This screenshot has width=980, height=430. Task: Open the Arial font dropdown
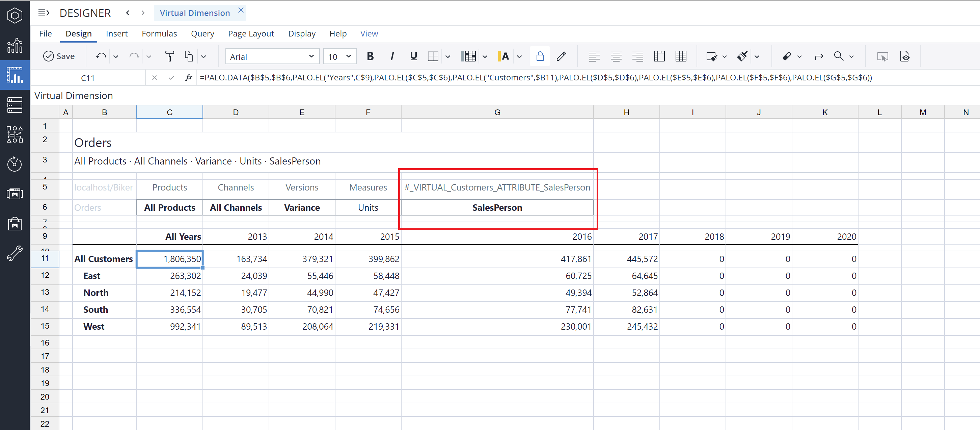click(272, 56)
